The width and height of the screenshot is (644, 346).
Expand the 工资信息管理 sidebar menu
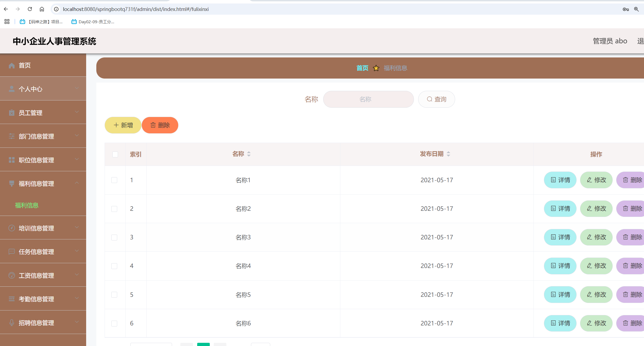[43, 275]
